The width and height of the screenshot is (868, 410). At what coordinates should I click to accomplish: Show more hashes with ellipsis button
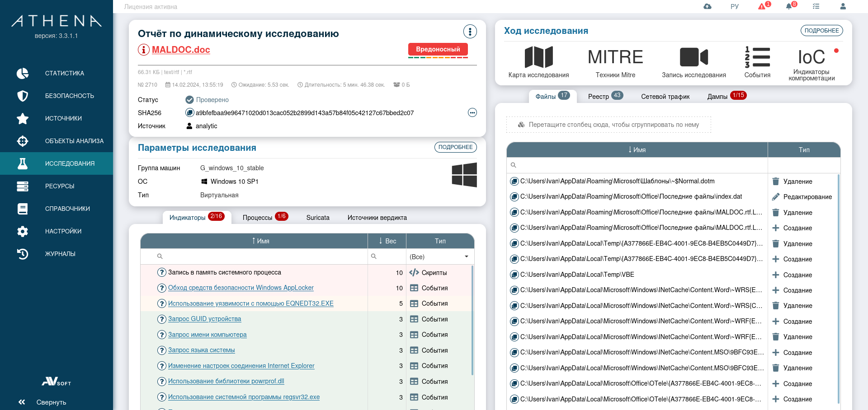click(x=472, y=113)
